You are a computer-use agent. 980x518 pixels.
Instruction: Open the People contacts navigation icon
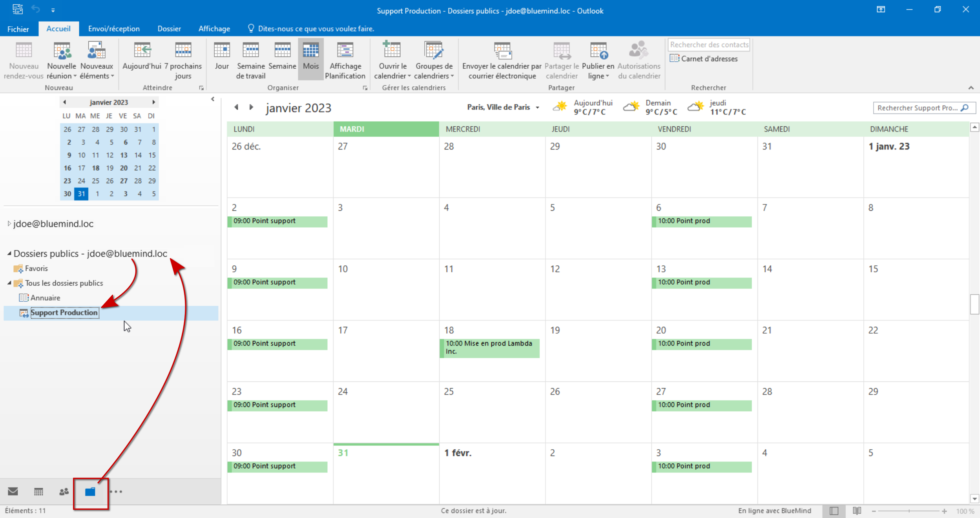[64, 491]
